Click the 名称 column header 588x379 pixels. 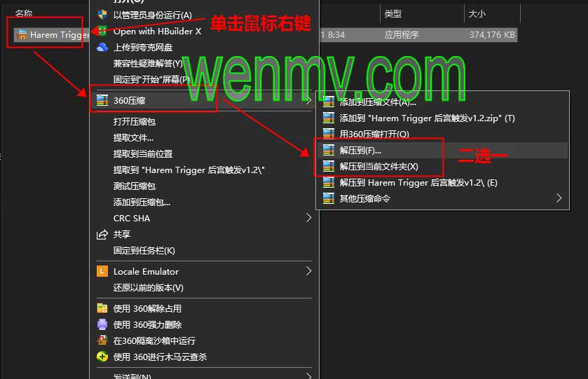point(24,13)
